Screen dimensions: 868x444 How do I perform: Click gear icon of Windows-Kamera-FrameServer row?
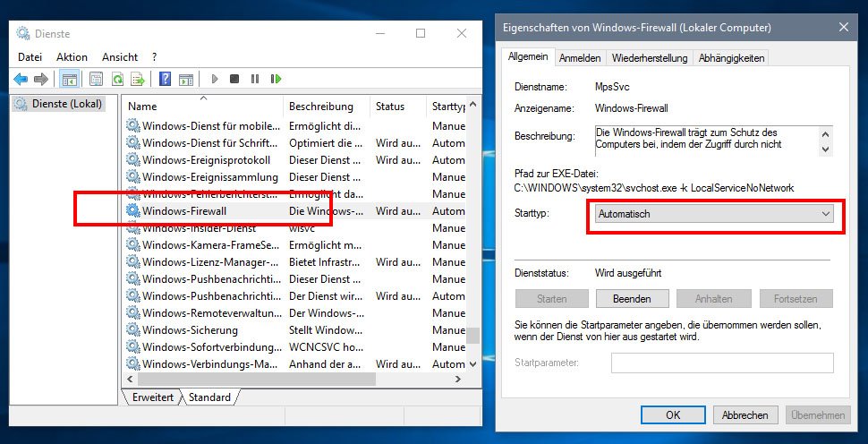point(132,244)
